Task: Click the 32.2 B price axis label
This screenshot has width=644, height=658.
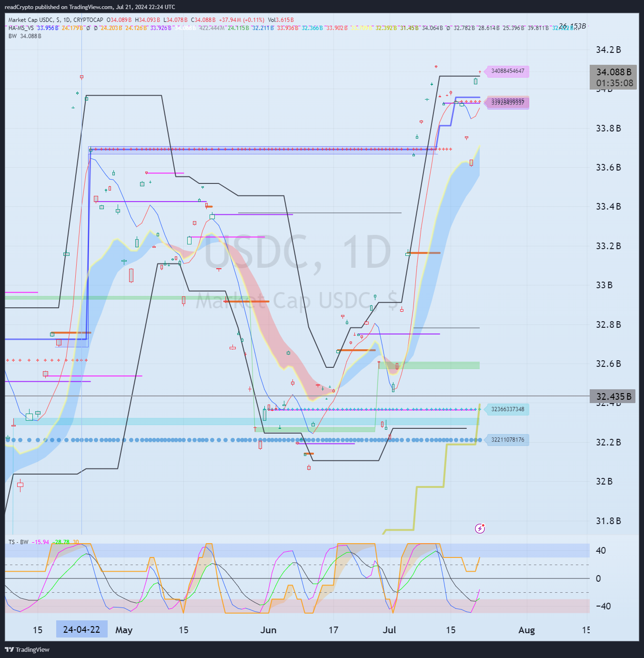Action: pos(608,443)
